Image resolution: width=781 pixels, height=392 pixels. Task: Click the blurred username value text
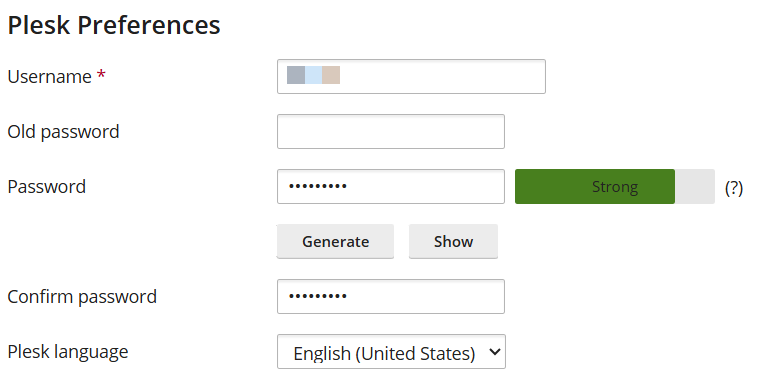point(313,75)
